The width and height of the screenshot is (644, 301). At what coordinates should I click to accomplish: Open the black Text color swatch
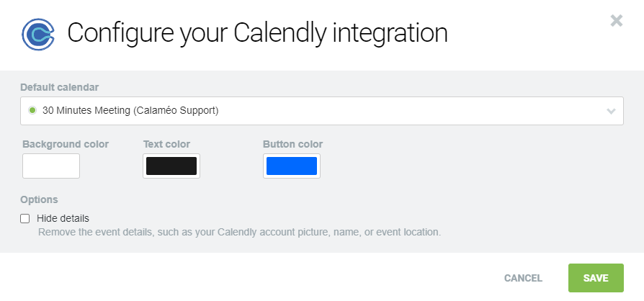pyautogui.click(x=171, y=166)
